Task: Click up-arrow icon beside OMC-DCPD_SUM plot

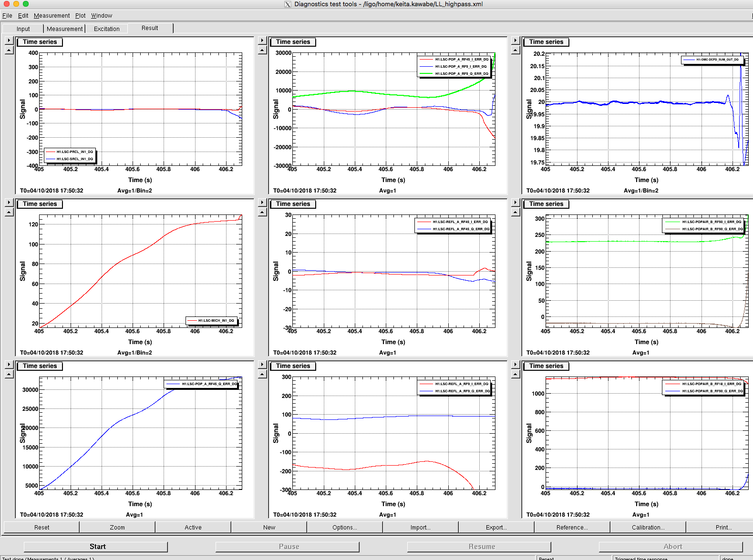Action: (x=516, y=50)
